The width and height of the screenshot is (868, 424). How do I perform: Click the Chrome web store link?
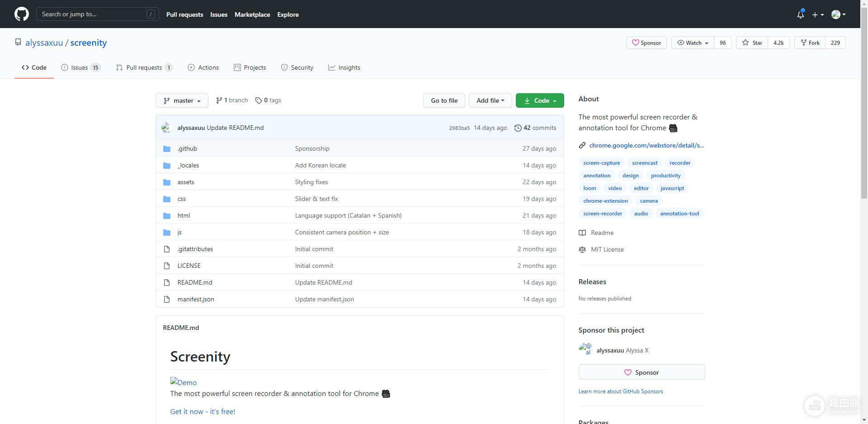coord(646,145)
